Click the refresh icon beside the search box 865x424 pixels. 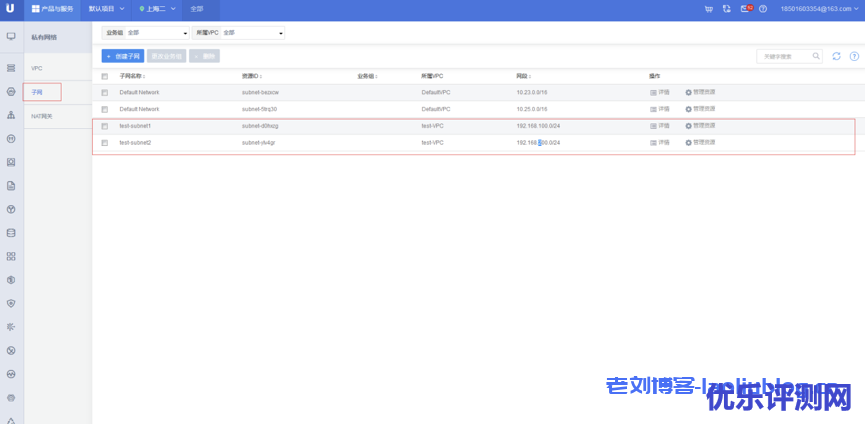(836, 56)
